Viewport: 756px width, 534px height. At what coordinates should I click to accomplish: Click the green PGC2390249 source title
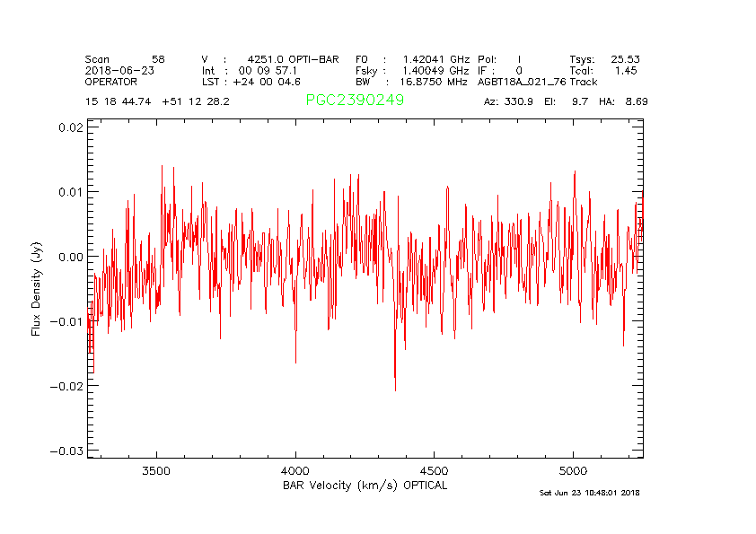[355, 101]
